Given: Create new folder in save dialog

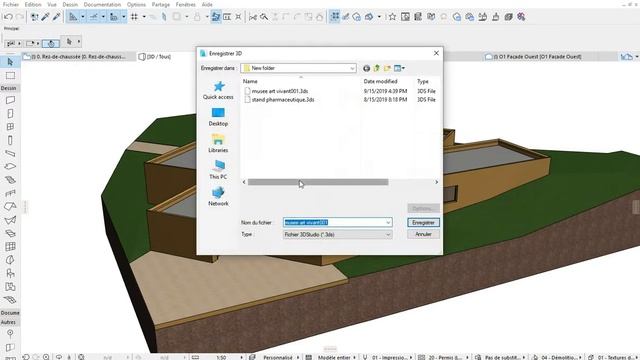Looking at the screenshot, I should (387, 68).
